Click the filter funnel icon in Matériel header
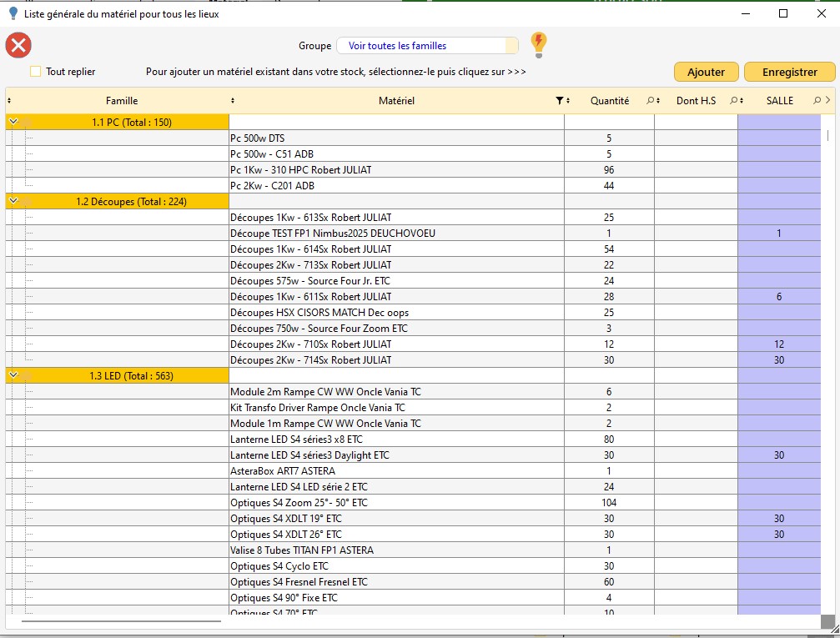Image resolution: width=840 pixels, height=638 pixels. (x=560, y=101)
